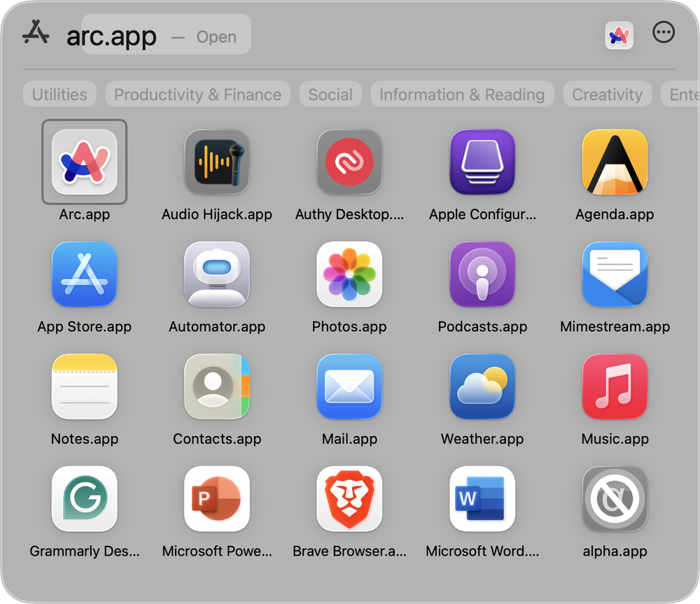The height and width of the screenshot is (604, 700).
Task: Switch to the Social category
Action: tap(330, 94)
